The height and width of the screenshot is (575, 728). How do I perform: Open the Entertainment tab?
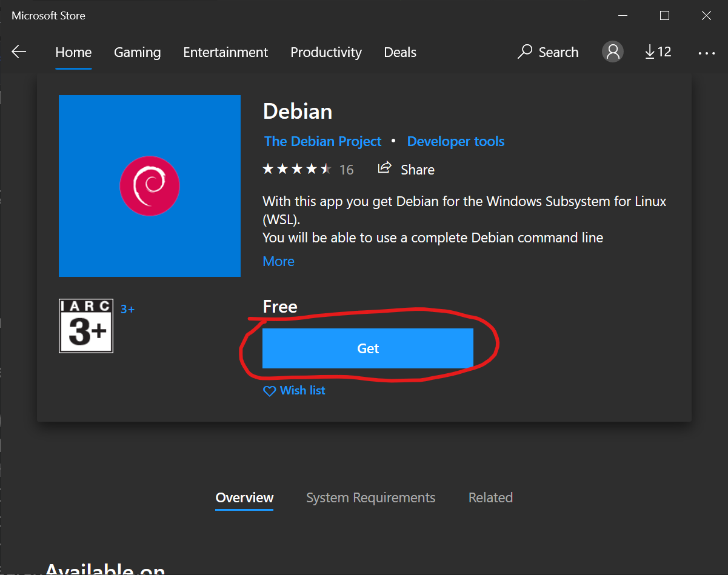[x=225, y=52]
